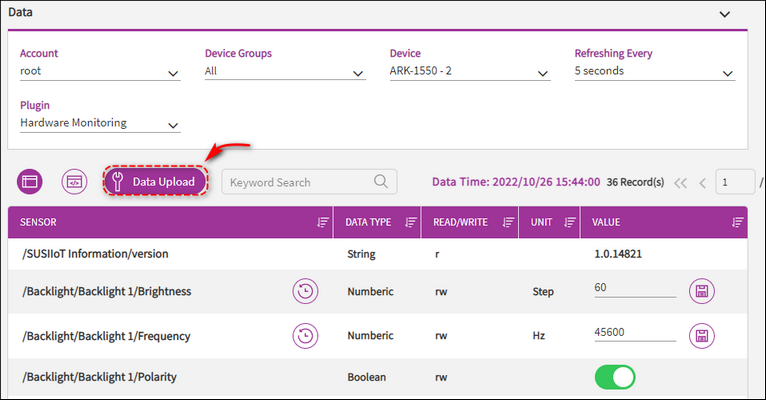This screenshot has width=766, height=400.
Task: Click the table view icon
Action: 30,181
